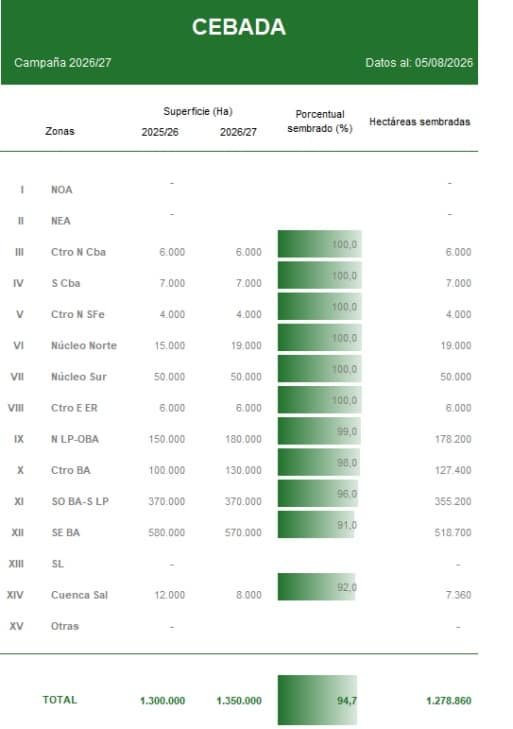513x729 pixels.
Task: Click the Ctro N Cba 100,0 bar
Action: (x=320, y=244)
